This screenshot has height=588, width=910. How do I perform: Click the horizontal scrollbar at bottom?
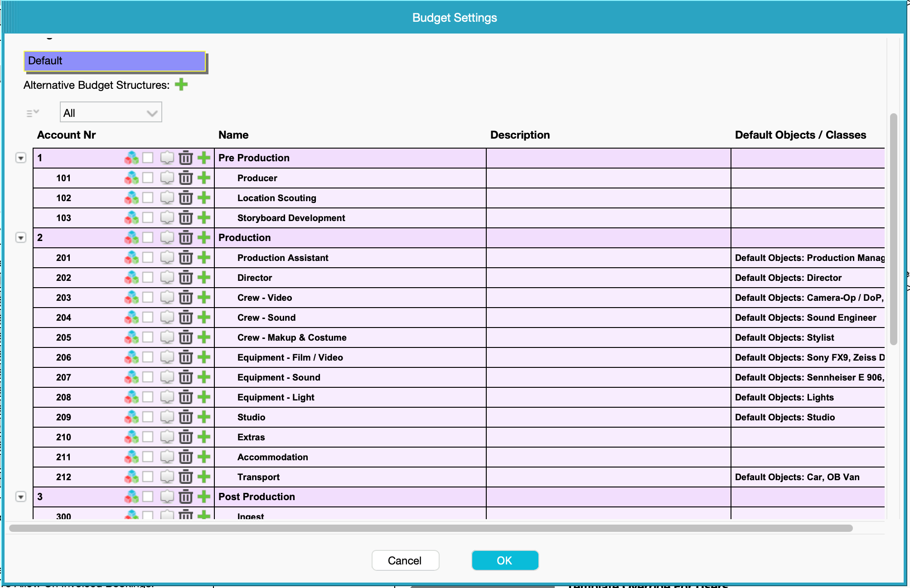point(431,528)
